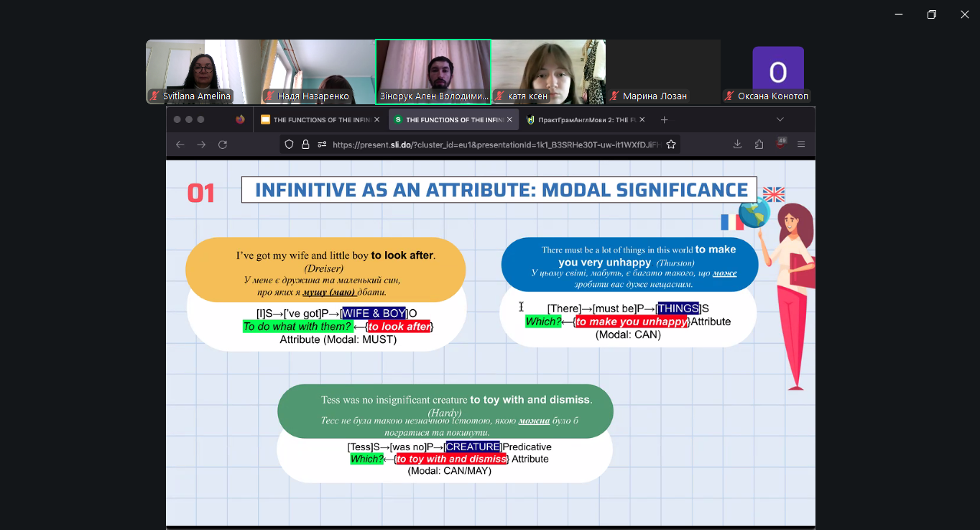Restore down the meeting window
This screenshot has height=530, width=980.
932,14
